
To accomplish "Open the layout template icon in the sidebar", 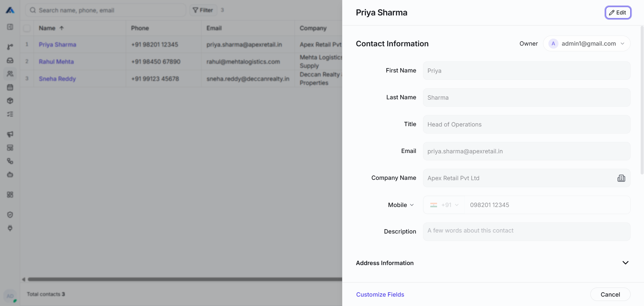I will click(10, 148).
